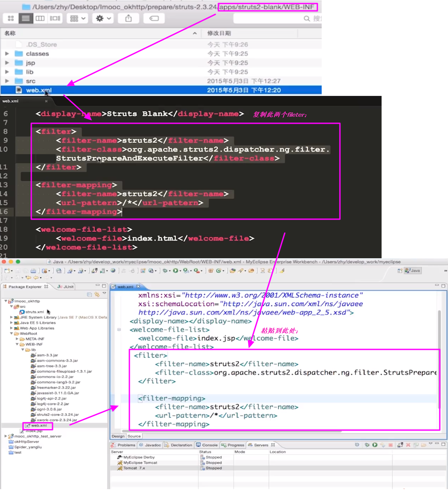Click the Finder search field
Image resolution: width=448 pixels, height=490 pixels.
[x=278, y=18]
